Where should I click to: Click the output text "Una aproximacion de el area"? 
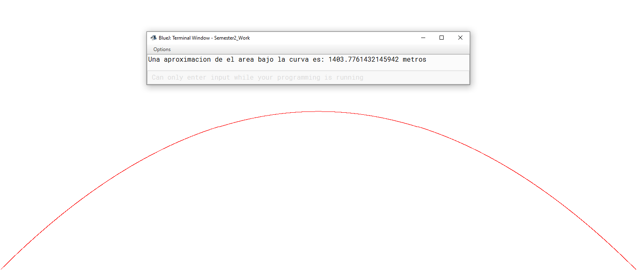(x=201, y=60)
